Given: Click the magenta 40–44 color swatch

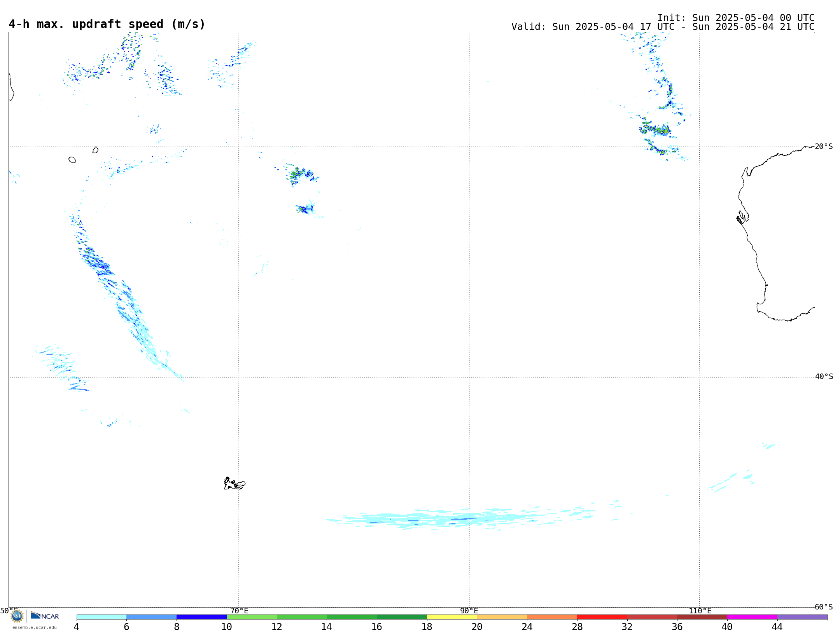Looking at the screenshot, I should [x=752, y=617].
